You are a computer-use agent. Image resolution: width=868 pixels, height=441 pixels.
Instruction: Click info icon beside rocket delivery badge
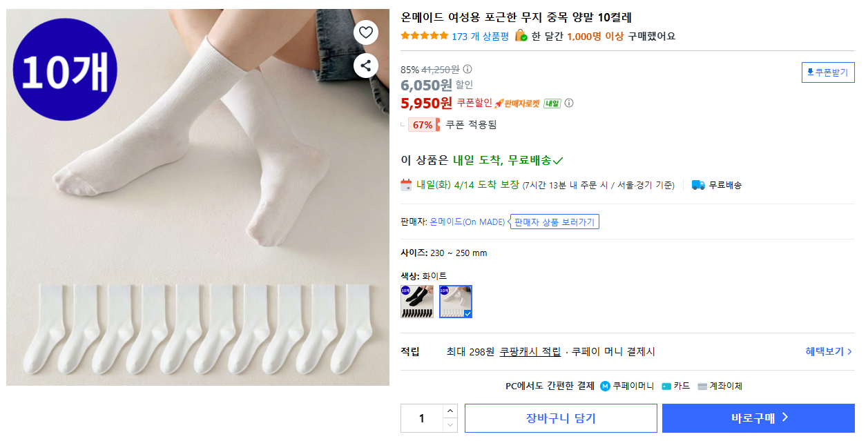(569, 104)
